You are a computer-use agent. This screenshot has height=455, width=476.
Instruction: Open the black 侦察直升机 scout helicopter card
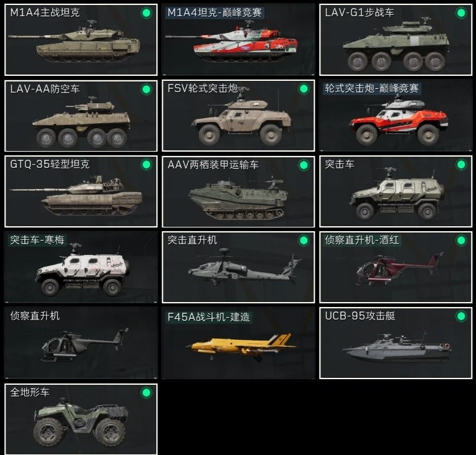point(81,342)
